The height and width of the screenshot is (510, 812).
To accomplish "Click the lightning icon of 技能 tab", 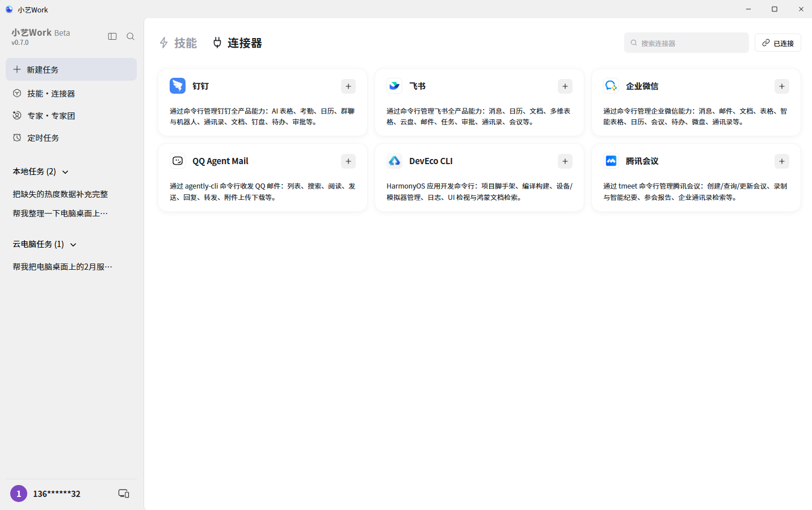I will [164, 43].
